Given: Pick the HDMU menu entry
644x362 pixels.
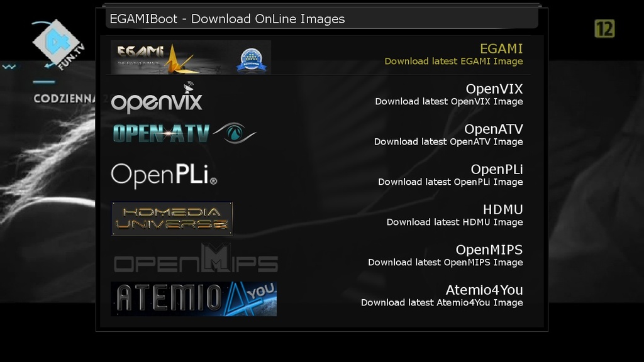Looking at the screenshot, I should point(318,216).
